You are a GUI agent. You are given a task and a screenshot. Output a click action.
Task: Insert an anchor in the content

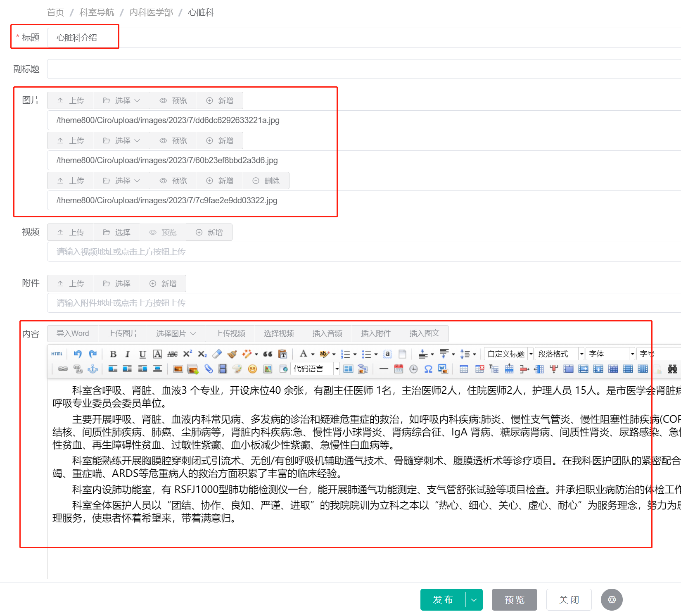click(92, 369)
